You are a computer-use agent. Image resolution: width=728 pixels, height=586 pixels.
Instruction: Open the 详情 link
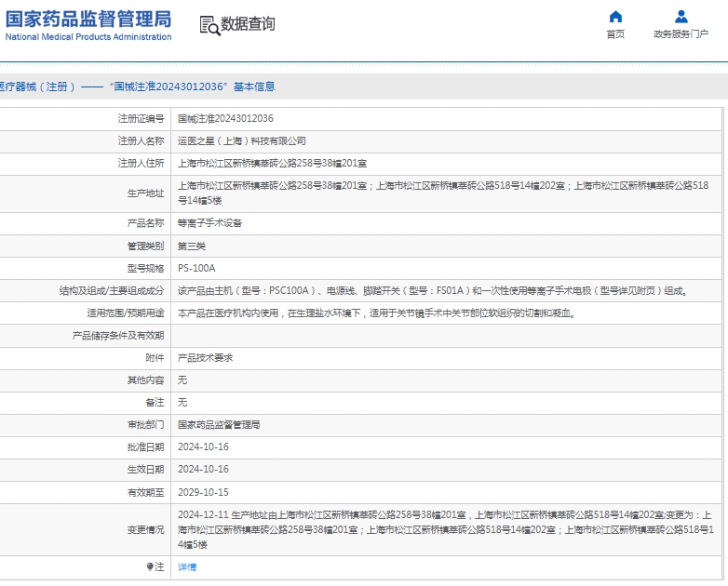[x=187, y=567]
